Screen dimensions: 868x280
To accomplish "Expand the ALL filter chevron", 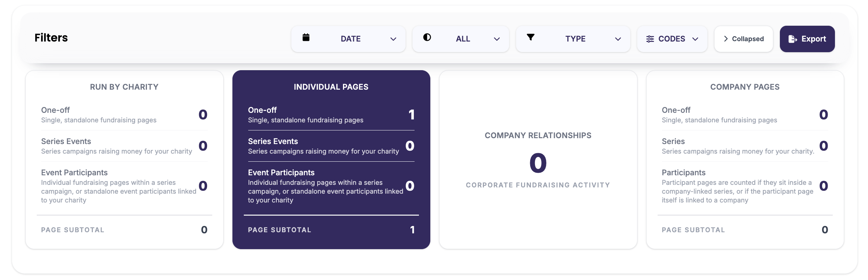I will pyautogui.click(x=497, y=39).
